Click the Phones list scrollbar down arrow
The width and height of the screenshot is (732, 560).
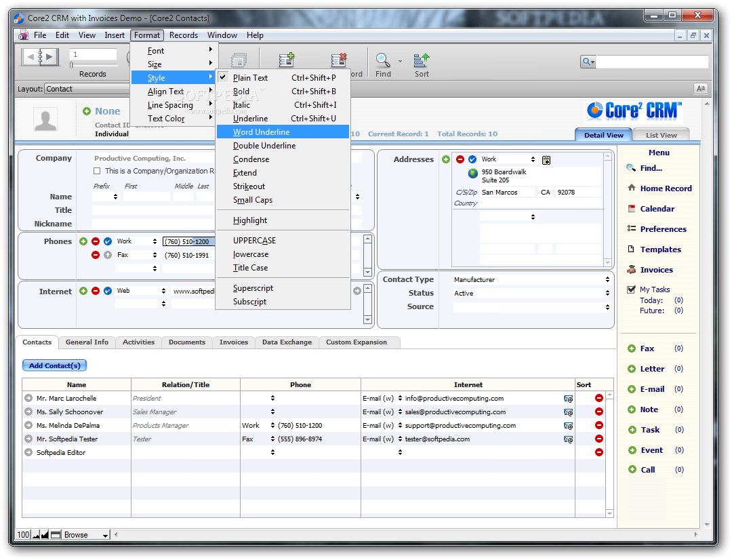pyautogui.click(x=367, y=273)
